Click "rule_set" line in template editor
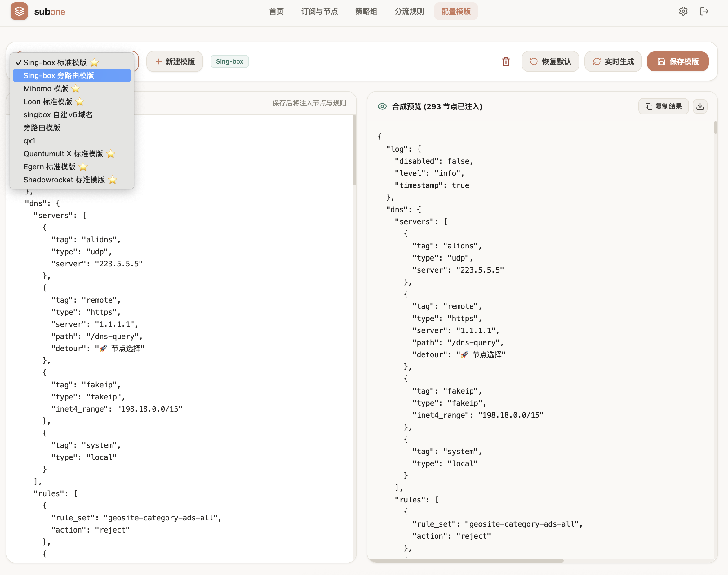 coord(136,518)
